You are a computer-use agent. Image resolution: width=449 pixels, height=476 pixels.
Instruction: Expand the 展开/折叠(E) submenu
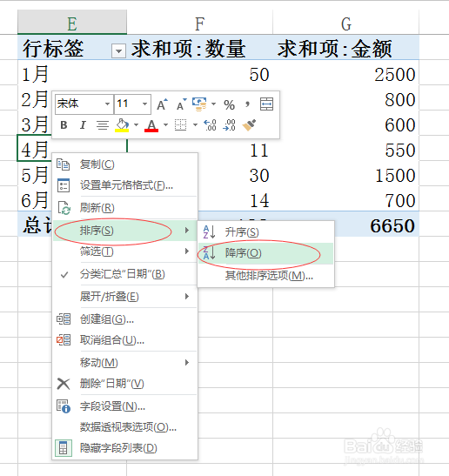click(x=125, y=297)
